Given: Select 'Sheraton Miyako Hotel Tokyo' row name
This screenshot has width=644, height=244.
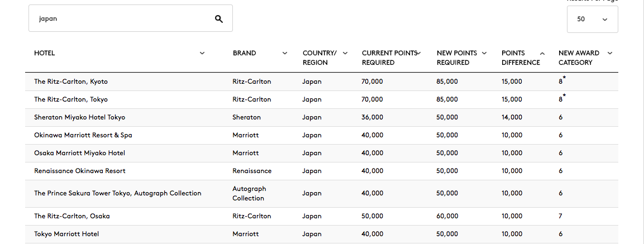Looking at the screenshot, I should click(80, 117).
